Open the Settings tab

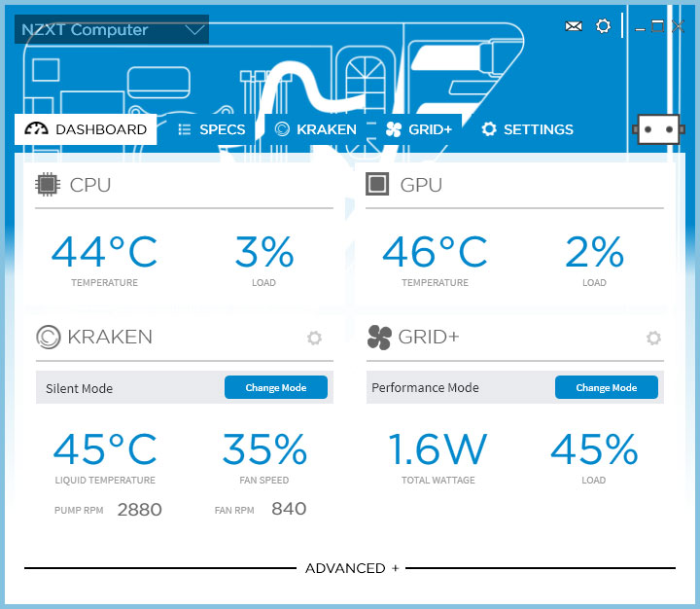click(x=527, y=129)
